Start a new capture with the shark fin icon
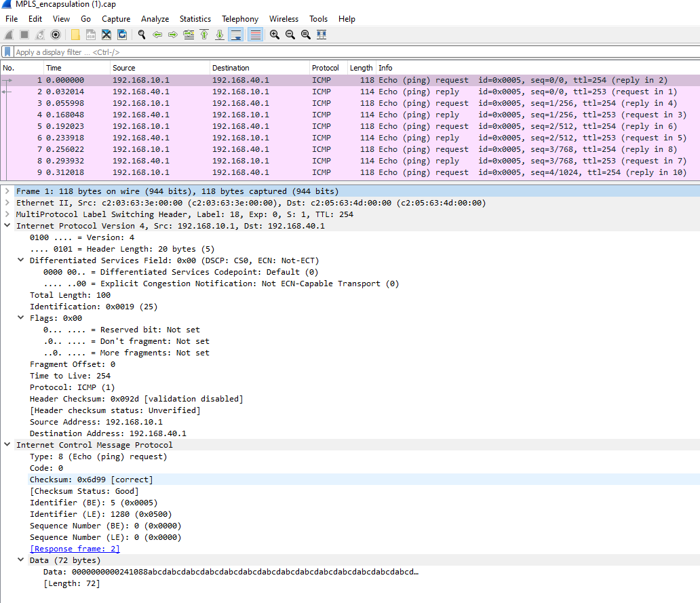Image resolution: width=700 pixels, height=603 pixels. click(x=9, y=35)
